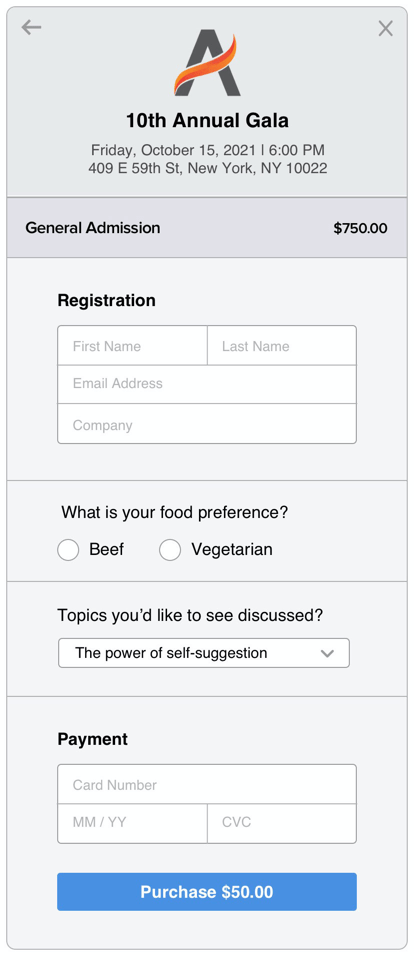This screenshot has height=960, width=414.
Task: Focus the Email Address field
Action: click(x=207, y=384)
